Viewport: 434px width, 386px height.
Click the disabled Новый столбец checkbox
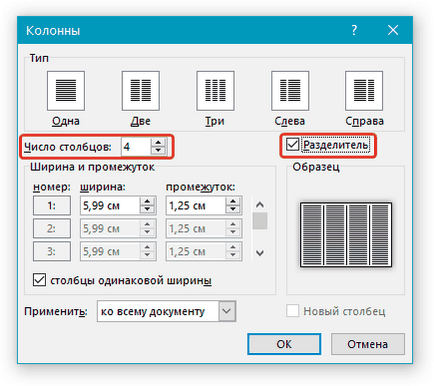(x=292, y=311)
